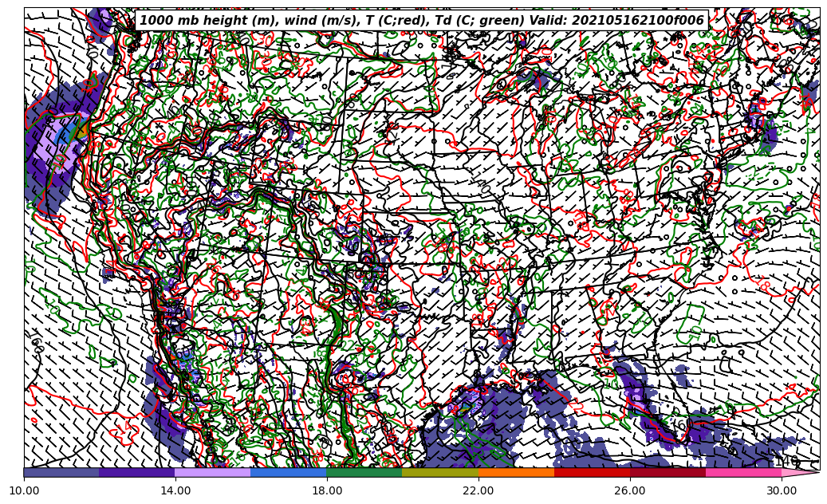Select the slate-blue 10–12 colorbar segment
827x504 pixels.
61,472
